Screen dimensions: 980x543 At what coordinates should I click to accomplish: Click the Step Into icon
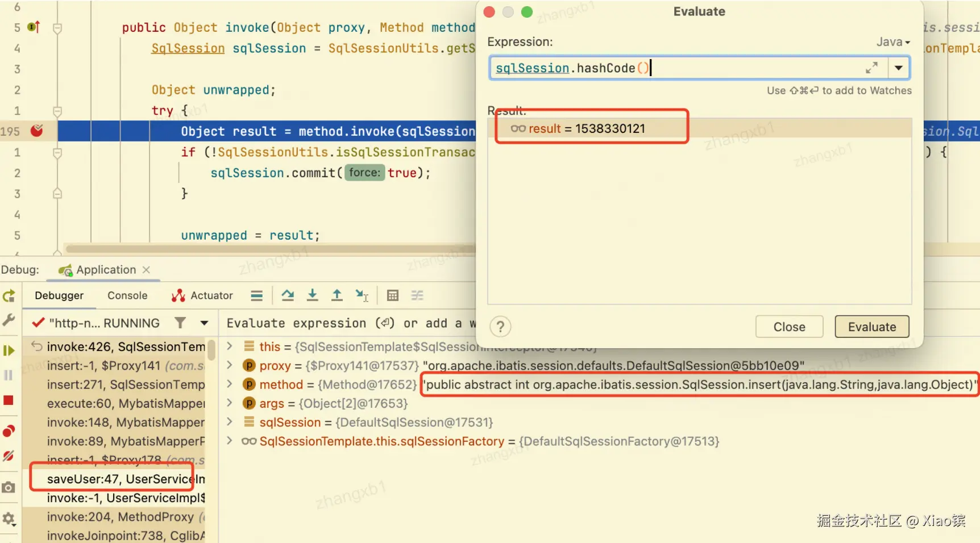(313, 295)
